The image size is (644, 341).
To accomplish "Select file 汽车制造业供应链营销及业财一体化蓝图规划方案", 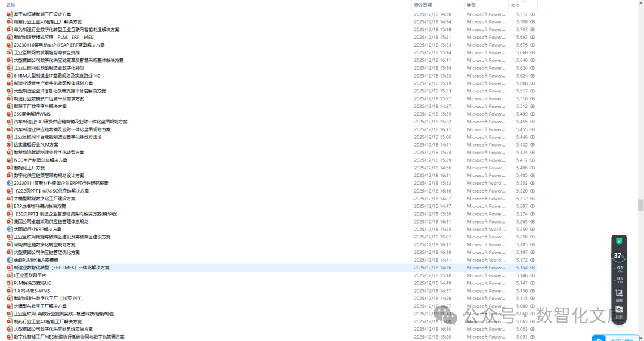I will point(62,129).
